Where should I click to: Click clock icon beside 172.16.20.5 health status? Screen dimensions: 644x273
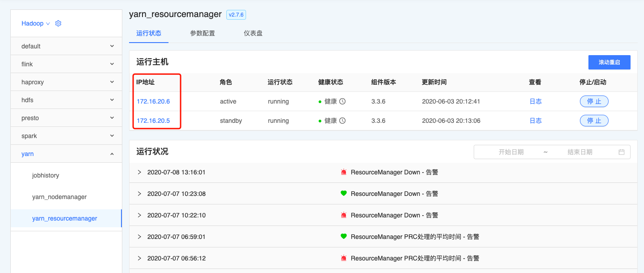(x=342, y=121)
